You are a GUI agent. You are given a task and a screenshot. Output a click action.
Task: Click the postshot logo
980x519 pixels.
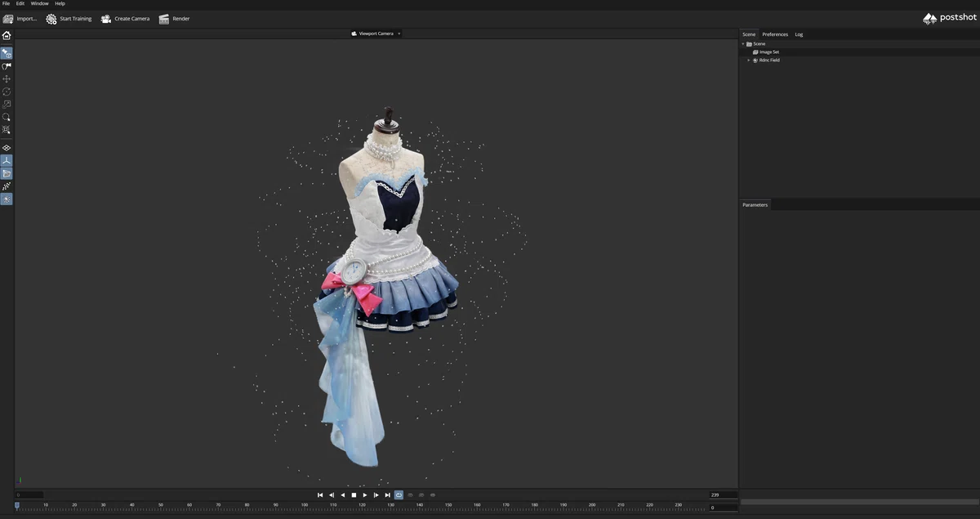[949, 18]
